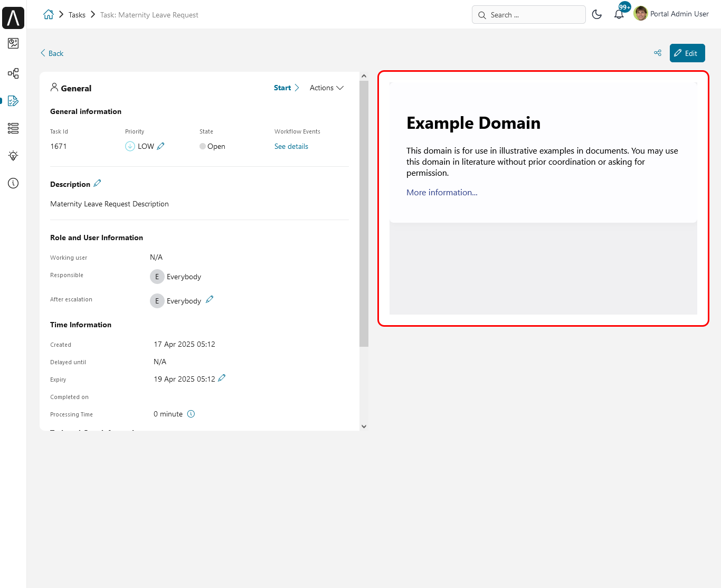Edit After escalation role pencil icon

click(x=210, y=300)
